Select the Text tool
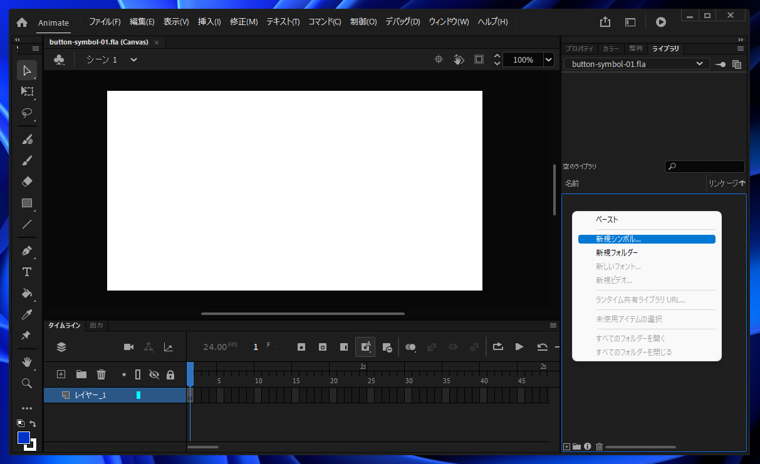Viewport: 760px width, 464px height. tap(27, 272)
